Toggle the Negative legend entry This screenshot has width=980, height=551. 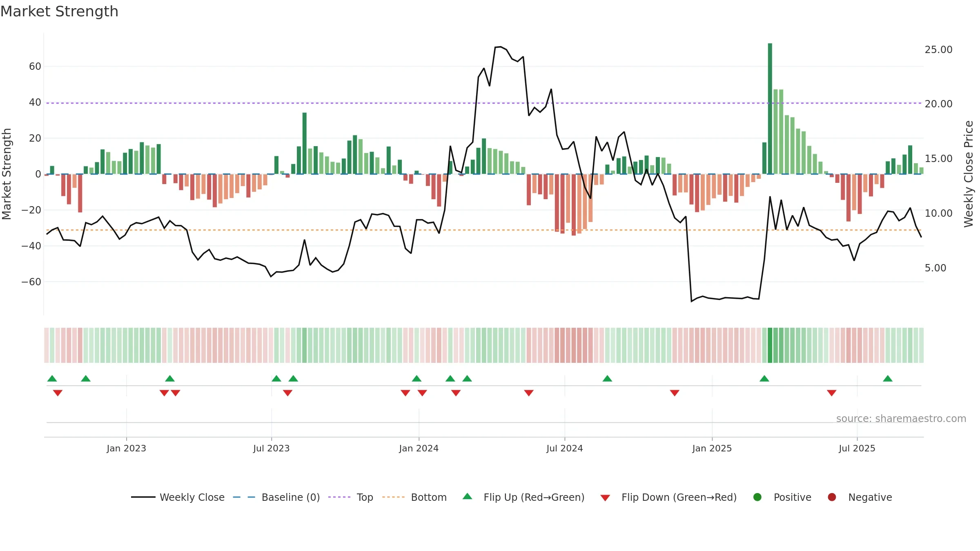(x=860, y=497)
